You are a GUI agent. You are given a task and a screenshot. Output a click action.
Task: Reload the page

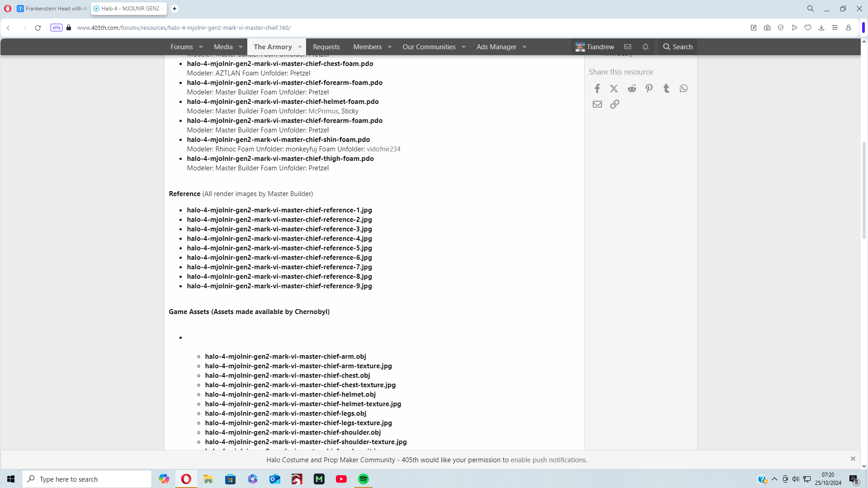[38, 28]
